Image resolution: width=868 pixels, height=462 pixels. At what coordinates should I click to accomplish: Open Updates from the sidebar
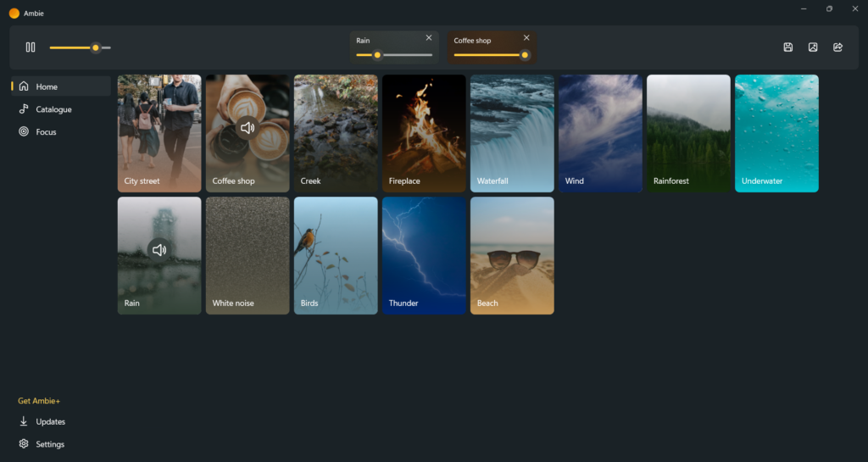tap(50, 421)
